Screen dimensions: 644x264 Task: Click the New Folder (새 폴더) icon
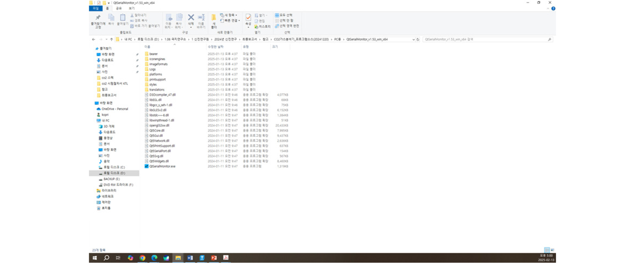pos(214,18)
